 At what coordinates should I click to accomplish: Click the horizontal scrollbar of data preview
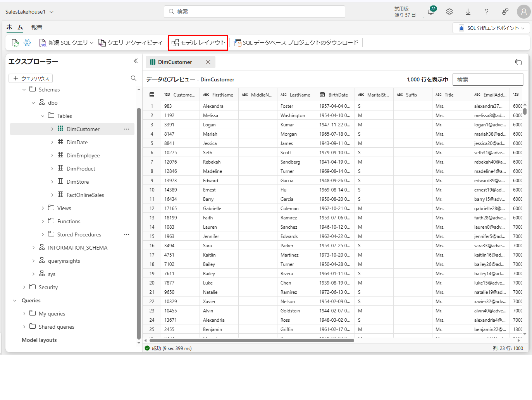click(252, 341)
